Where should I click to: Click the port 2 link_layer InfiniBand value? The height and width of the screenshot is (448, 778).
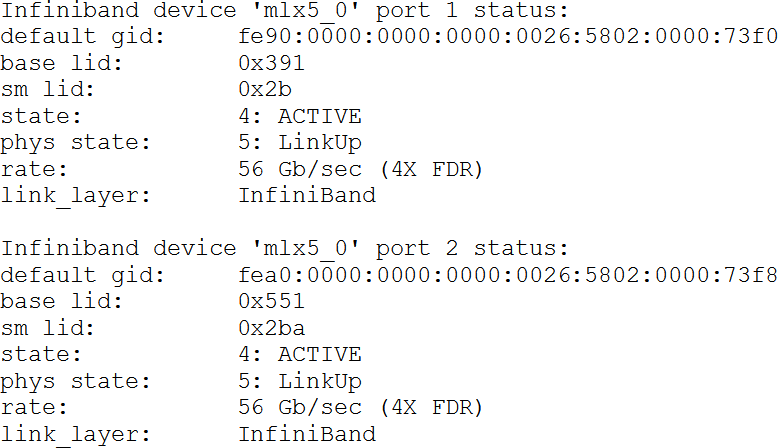point(307,434)
